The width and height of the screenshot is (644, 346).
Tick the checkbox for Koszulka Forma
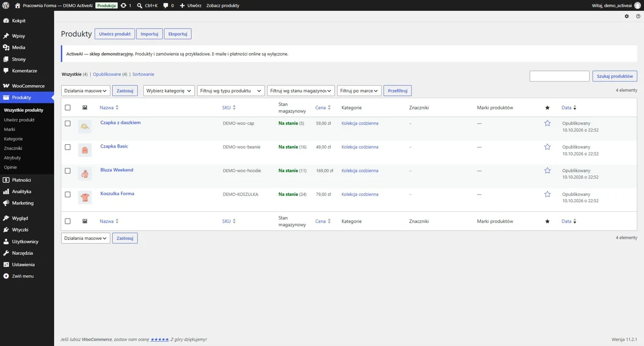click(x=68, y=194)
